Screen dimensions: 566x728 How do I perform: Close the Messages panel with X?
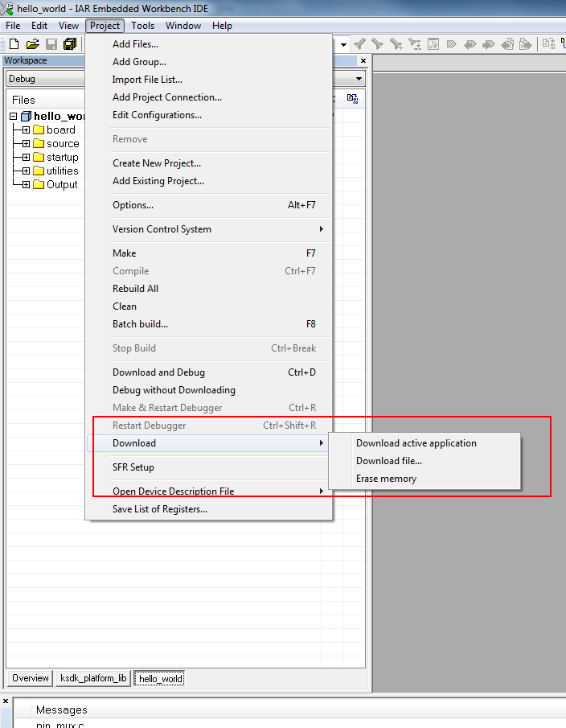tap(5, 701)
